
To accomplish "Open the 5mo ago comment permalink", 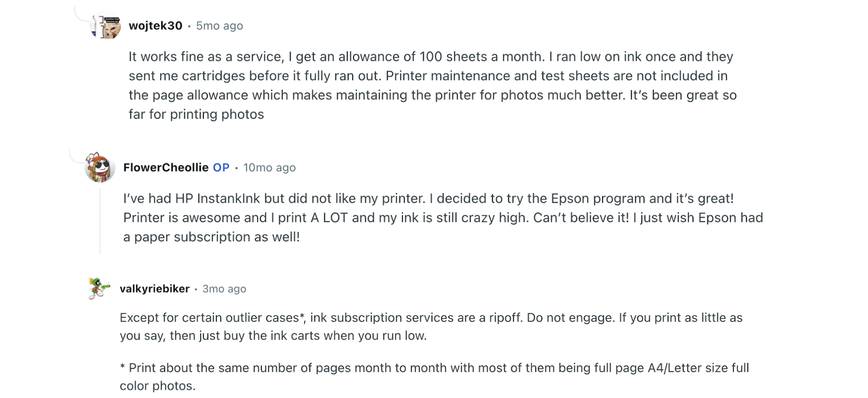I will [x=219, y=26].
